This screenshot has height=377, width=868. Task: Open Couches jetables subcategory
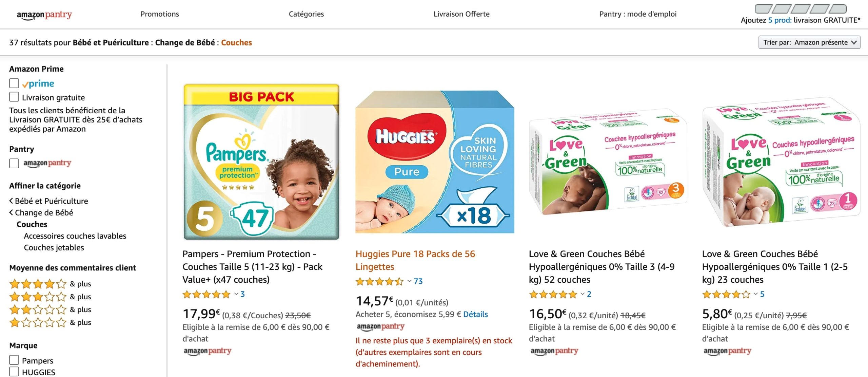click(x=54, y=247)
